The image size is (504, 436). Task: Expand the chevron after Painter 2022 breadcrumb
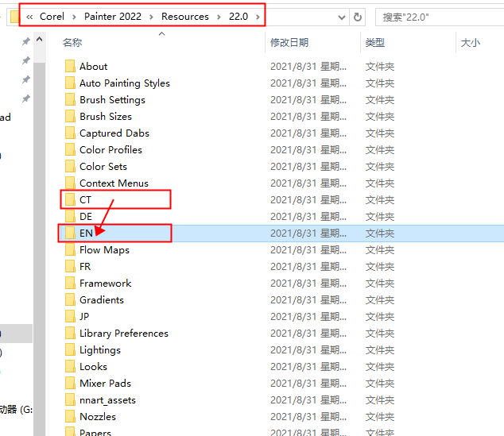[x=151, y=17]
